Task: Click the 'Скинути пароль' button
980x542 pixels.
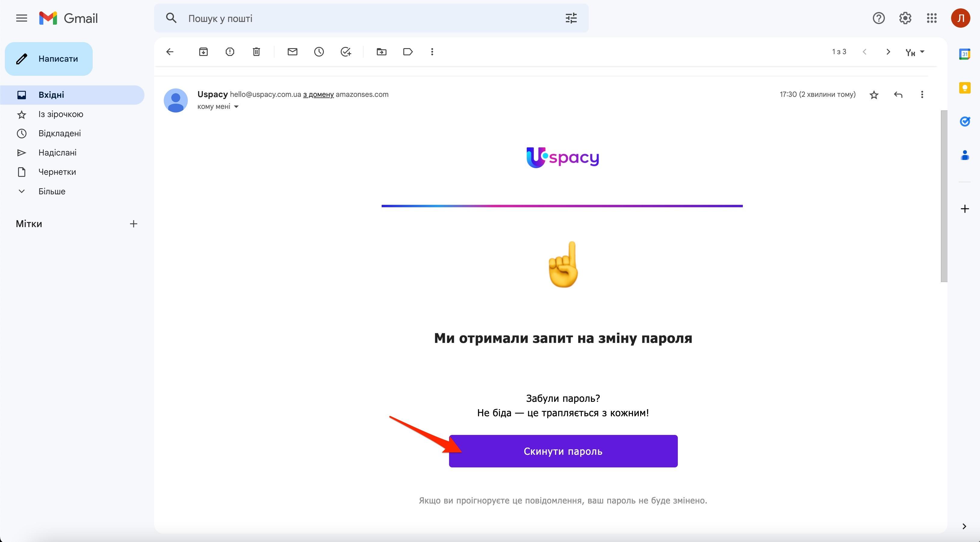Action: tap(563, 451)
